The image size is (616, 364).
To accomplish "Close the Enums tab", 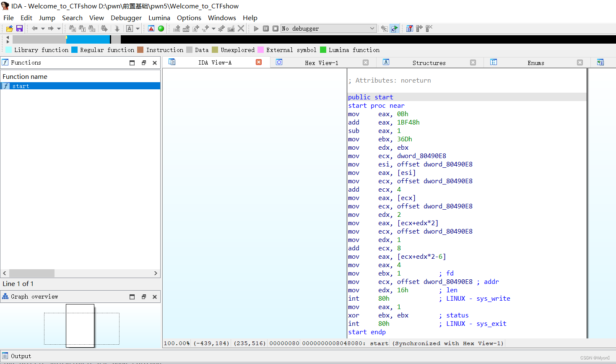I will 580,62.
